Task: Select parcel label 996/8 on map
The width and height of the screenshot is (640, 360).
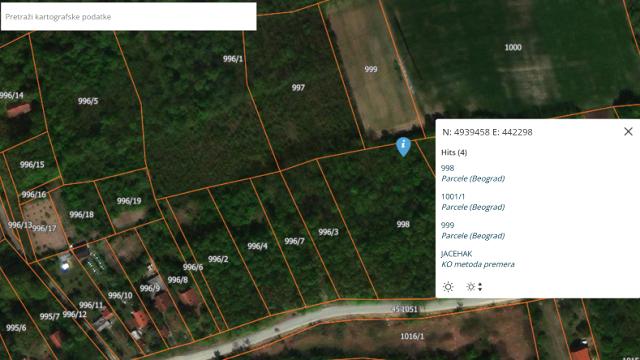Action: [178, 280]
